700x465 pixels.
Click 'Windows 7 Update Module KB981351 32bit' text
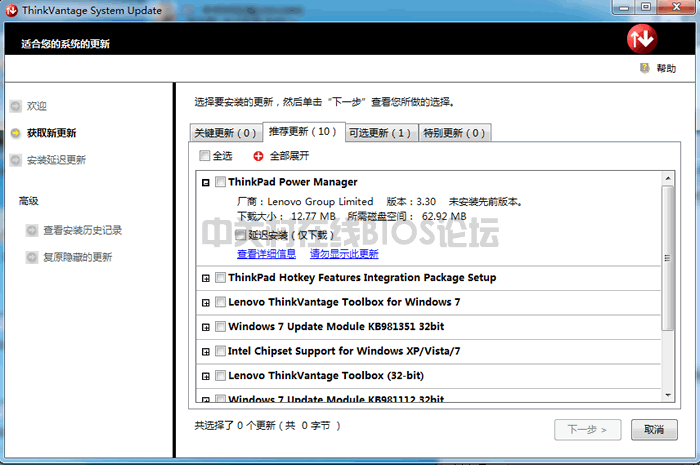pos(336,327)
